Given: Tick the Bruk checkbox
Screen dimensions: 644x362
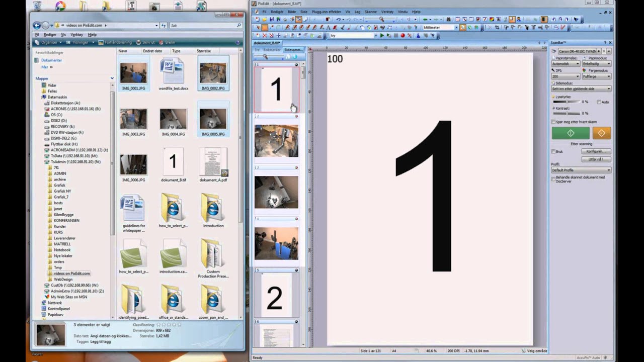Looking at the screenshot, I should coord(553,151).
